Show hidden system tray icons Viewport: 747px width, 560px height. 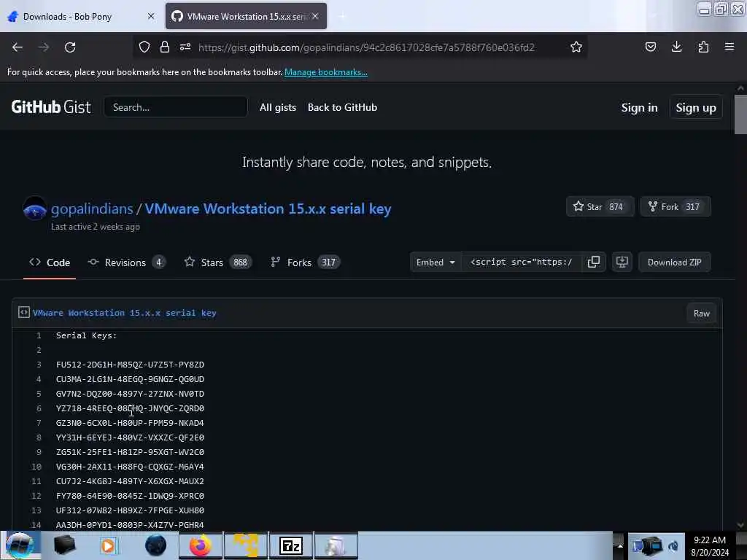(620, 545)
